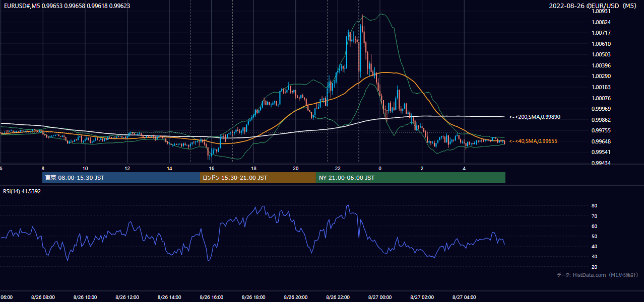Click the 8/26 22:00 date axis label
The image size is (644, 302).
point(338,297)
